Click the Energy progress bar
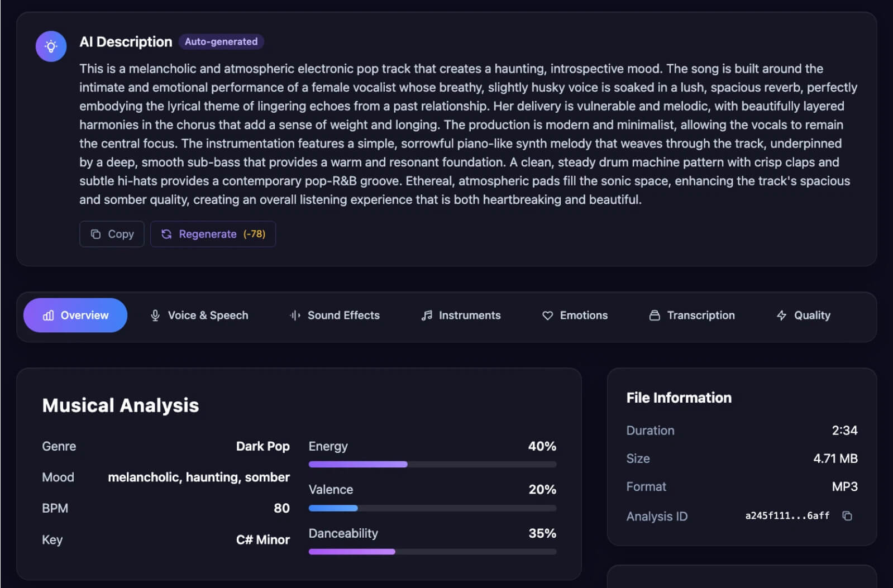This screenshot has height=588, width=893. 432,465
